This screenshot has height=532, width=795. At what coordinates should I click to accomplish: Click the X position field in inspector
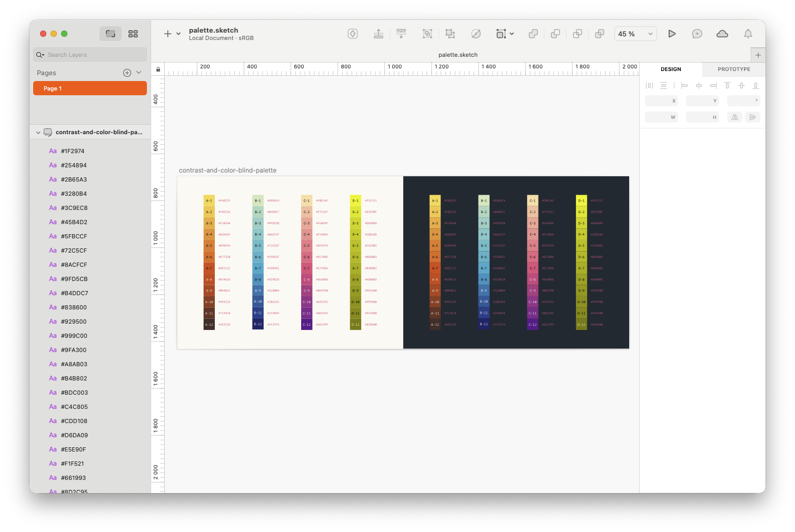coord(661,101)
